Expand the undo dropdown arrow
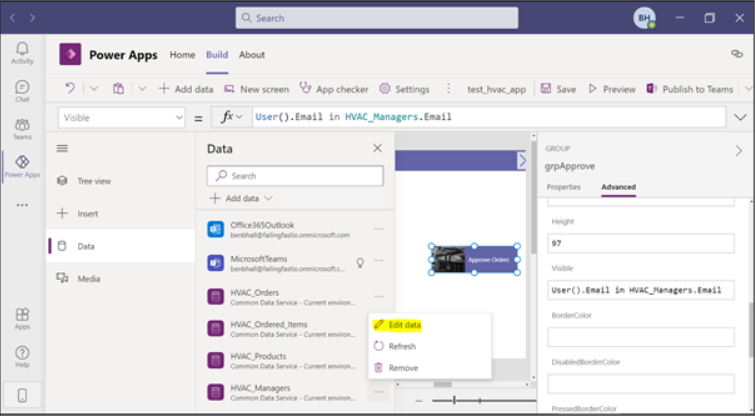This screenshot has width=755, height=416. point(94,89)
